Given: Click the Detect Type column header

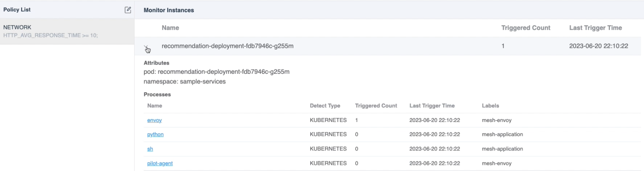Looking at the screenshot, I should point(325,106).
